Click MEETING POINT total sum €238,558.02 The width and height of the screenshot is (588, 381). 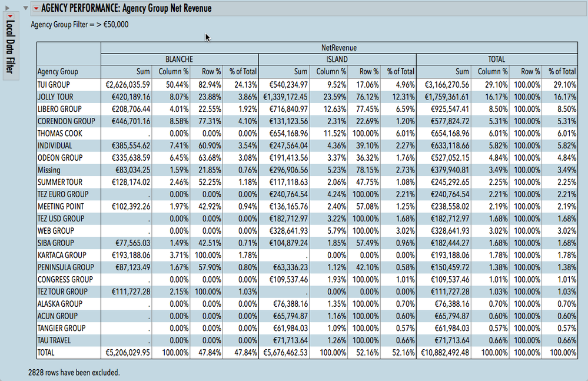point(450,207)
